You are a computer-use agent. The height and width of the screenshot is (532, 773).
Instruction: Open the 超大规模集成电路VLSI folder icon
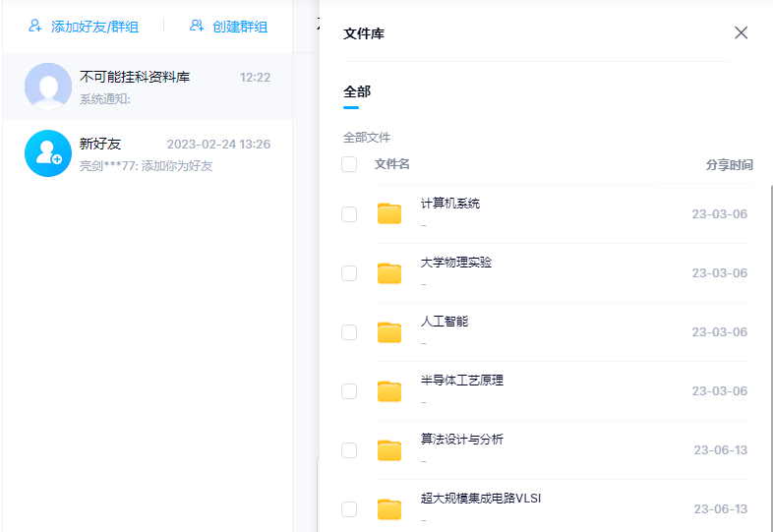coord(389,509)
